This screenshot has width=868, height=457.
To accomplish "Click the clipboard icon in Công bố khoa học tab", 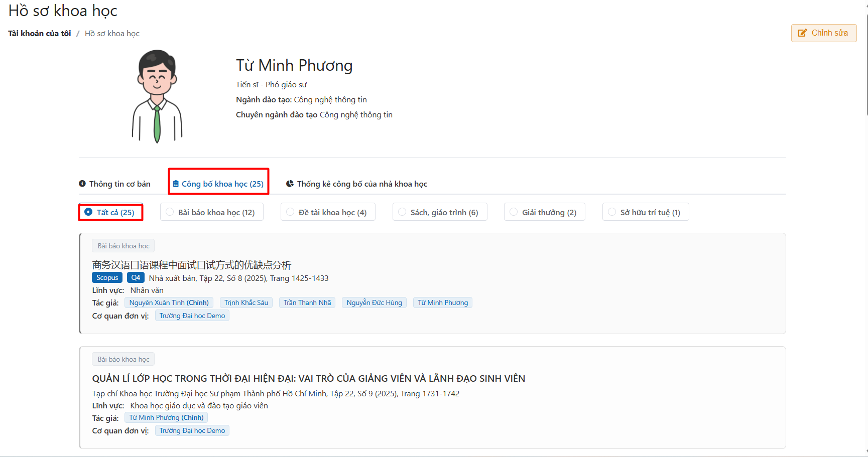I will pos(176,184).
